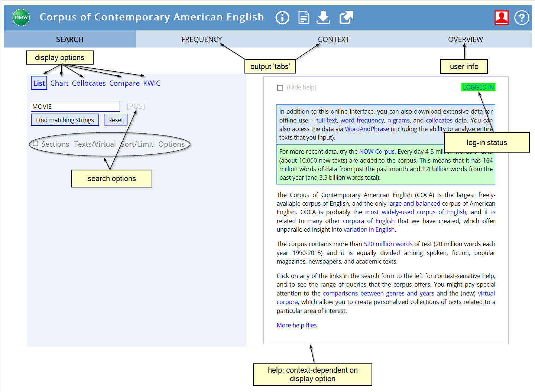The image size is (535, 392).
Task: Expand the Texts/Virtual search option
Action: pos(95,144)
